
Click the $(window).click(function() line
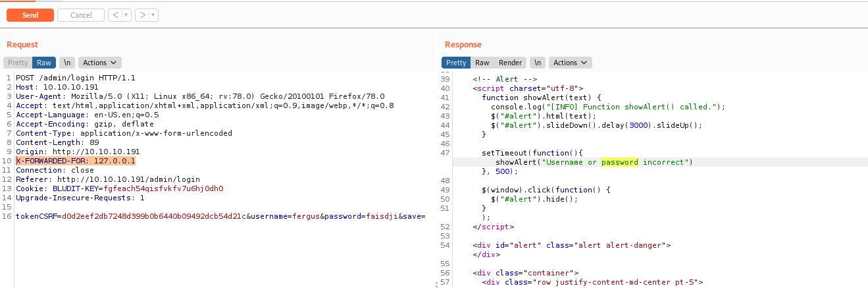pyautogui.click(x=546, y=190)
